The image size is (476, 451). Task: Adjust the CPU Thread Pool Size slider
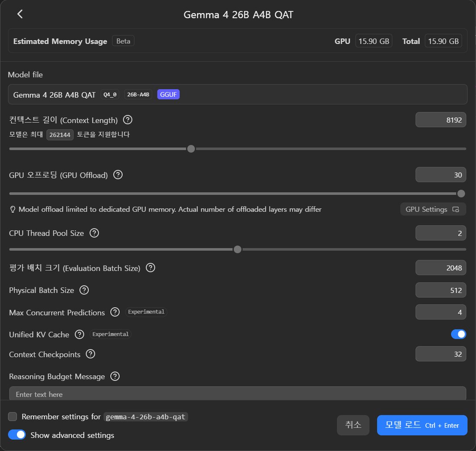click(x=238, y=249)
